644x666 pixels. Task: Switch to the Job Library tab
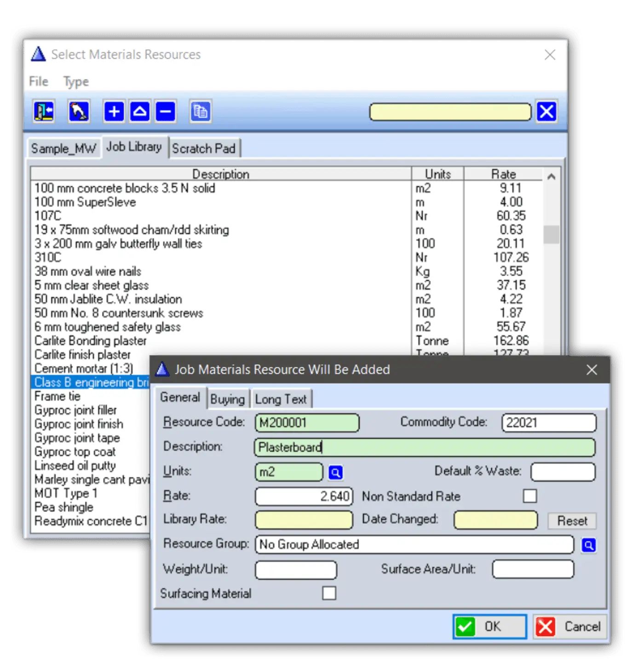click(134, 147)
